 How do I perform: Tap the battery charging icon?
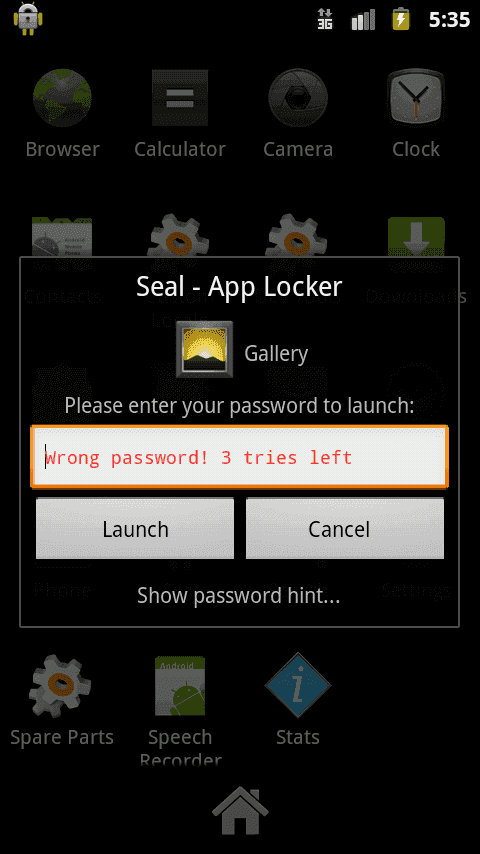click(x=401, y=20)
